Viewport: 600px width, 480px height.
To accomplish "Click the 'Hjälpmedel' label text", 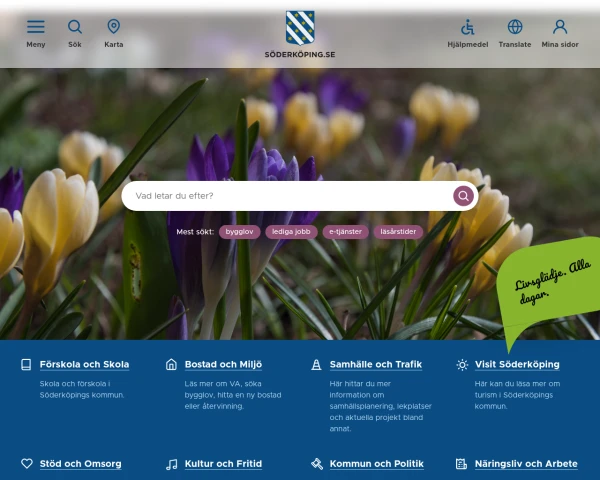I will point(468,45).
